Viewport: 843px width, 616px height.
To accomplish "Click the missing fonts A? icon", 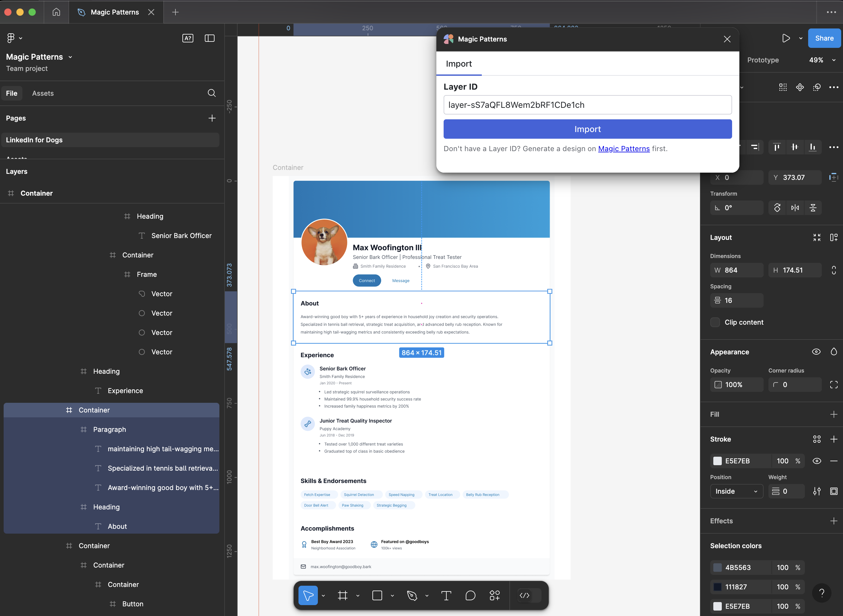I will coord(188,38).
